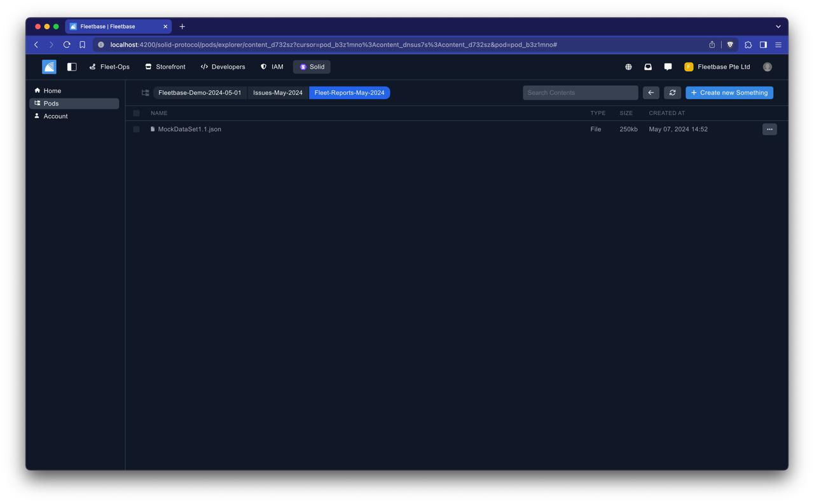Toggle the sidebar panel icon
Viewport: 814px width, 504px height.
(x=72, y=67)
